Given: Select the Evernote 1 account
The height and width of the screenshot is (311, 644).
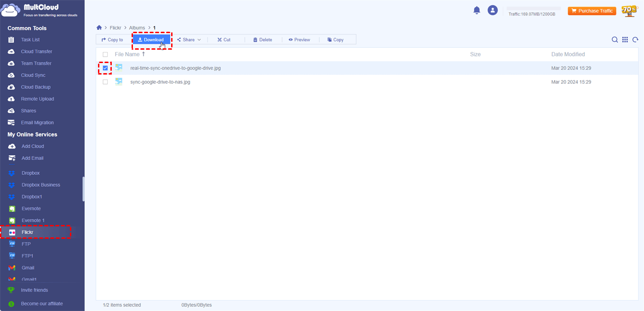Looking at the screenshot, I should [x=33, y=220].
